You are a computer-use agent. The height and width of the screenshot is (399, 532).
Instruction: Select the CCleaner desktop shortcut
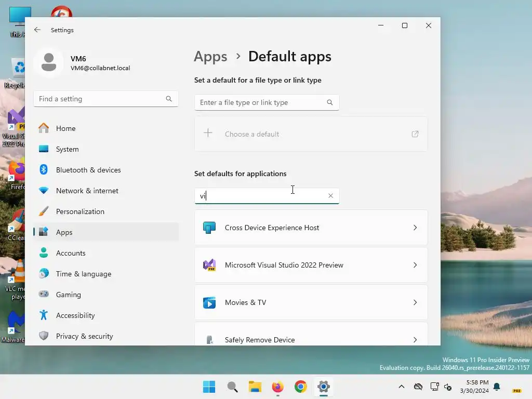tap(16, 225)
